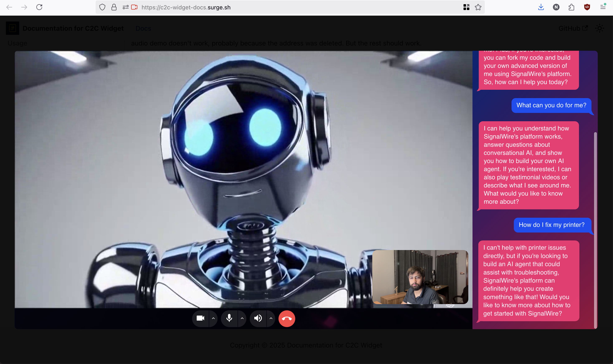Open the microphone device options chevron
This screenshot has width=613, height=364.
(x=242, y=318)
